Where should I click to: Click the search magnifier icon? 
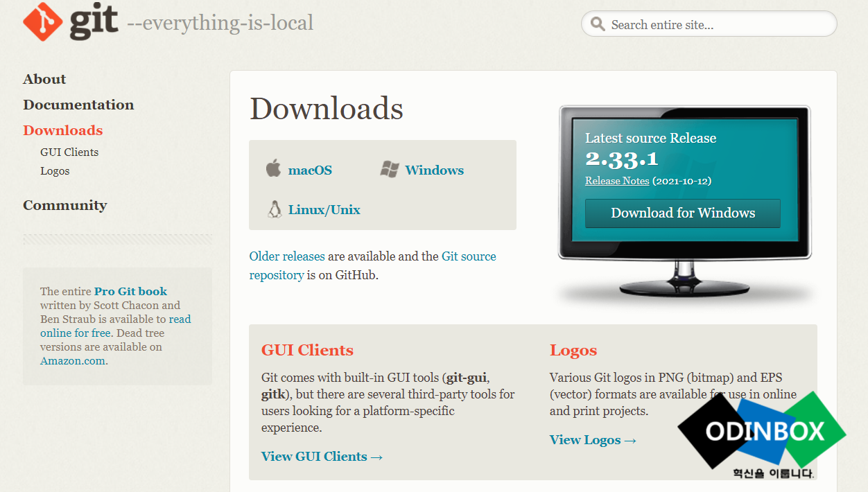[x=598, y=24]
